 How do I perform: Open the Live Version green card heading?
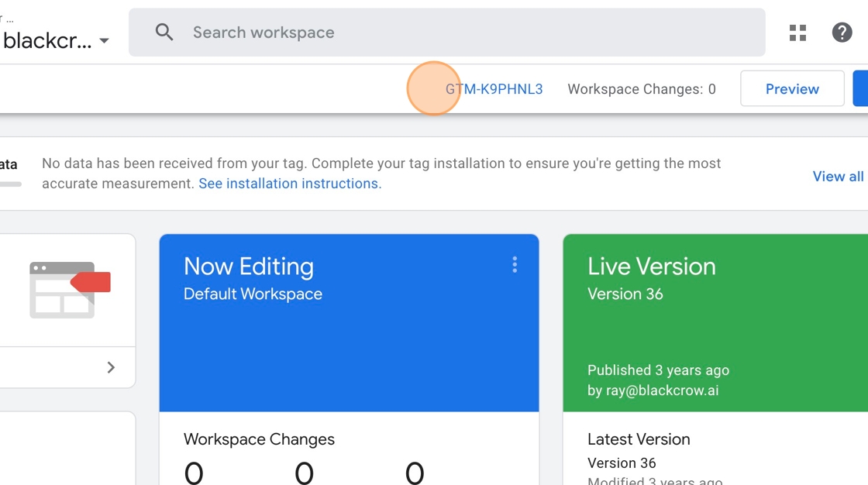[x=651, y=267]
